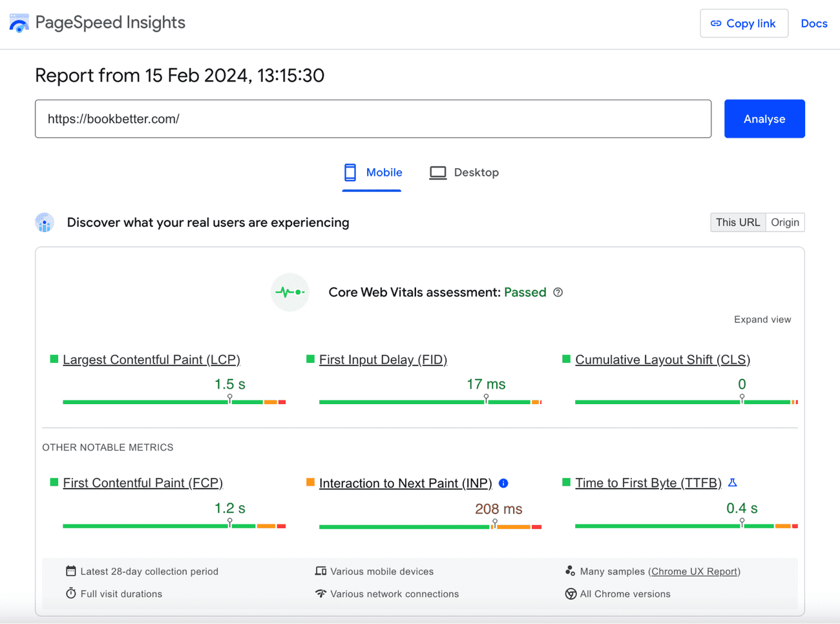The image size is (840, 624).
Task: Click the samples dots icon
Action: coord(570,570)
